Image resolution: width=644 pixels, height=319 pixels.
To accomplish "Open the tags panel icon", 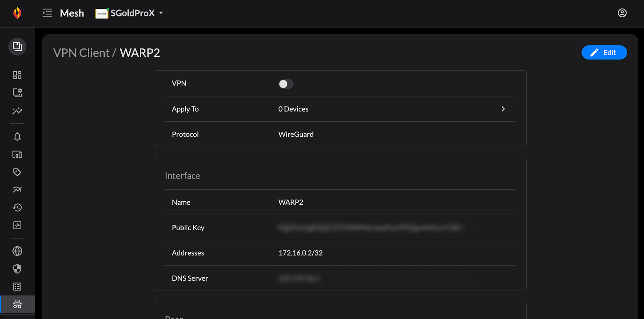I will 17,172.
